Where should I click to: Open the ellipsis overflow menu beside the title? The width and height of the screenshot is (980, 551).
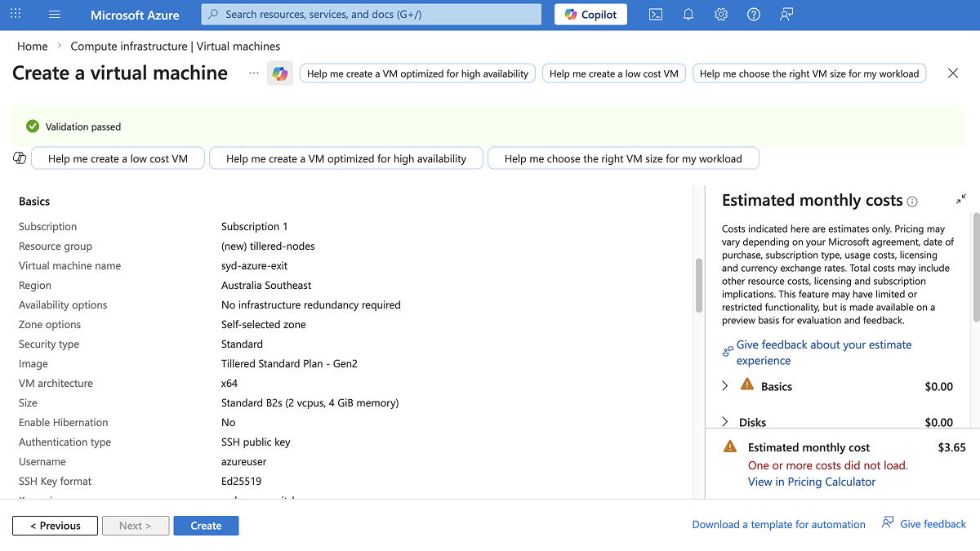click(253, 74)
